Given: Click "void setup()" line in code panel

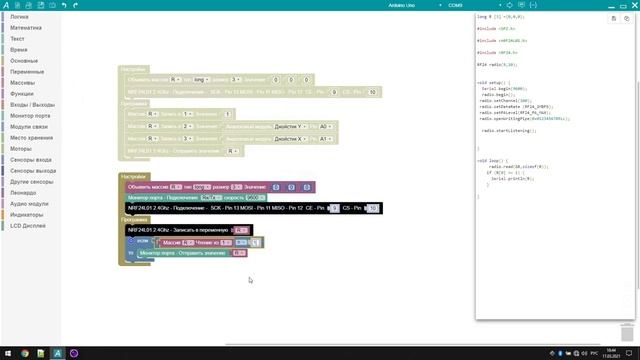Looking at the screenshot, I should (493, 83).
